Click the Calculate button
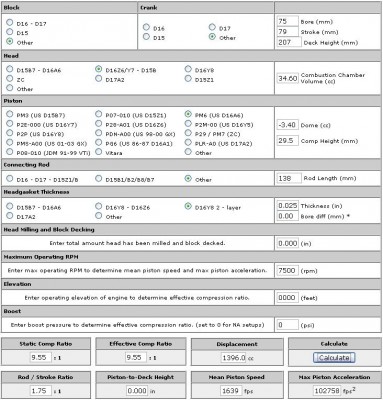383x400 pixels. [334, 358]
